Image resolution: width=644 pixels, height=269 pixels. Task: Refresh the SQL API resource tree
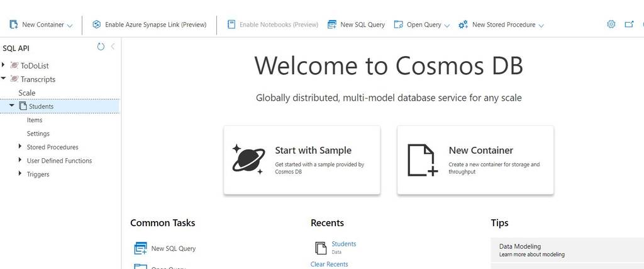(101, 47)
